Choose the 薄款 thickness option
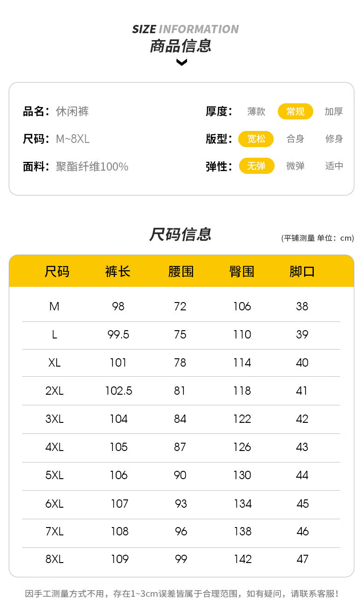Screen dimensions: 364x611 click(256, 112)
